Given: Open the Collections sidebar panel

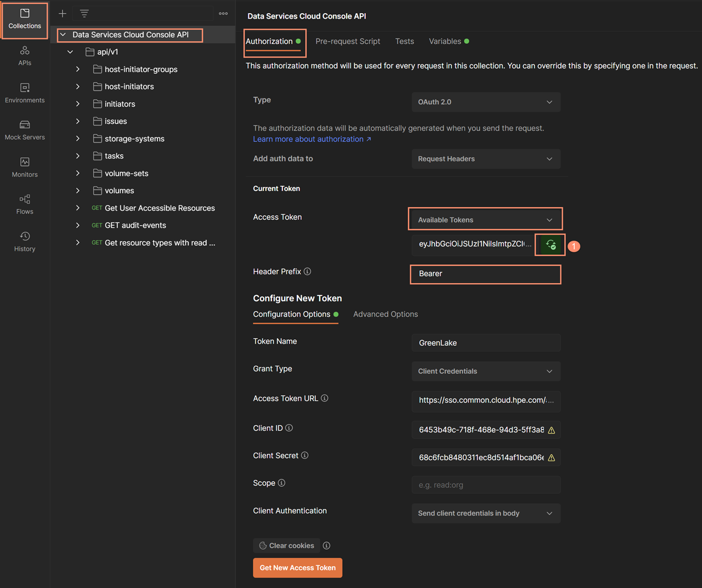Looking at the screenshot, I should pos(25,20).
